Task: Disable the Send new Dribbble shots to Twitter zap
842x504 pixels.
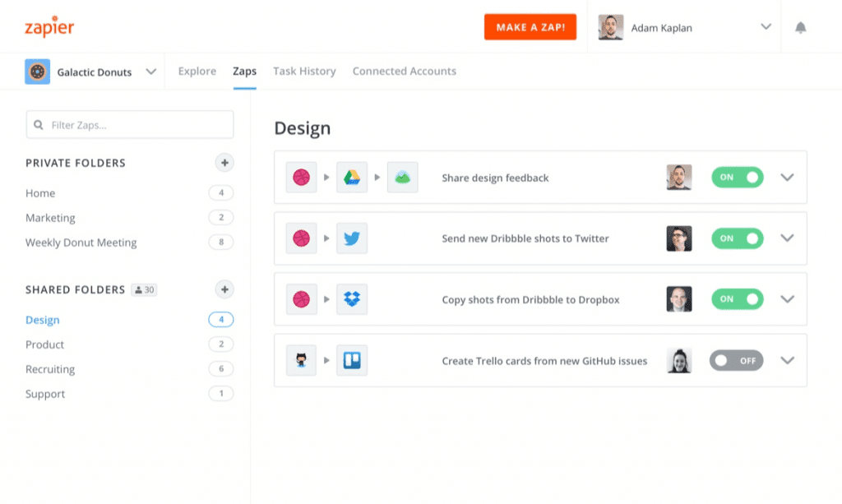Action: pos(737,238)
